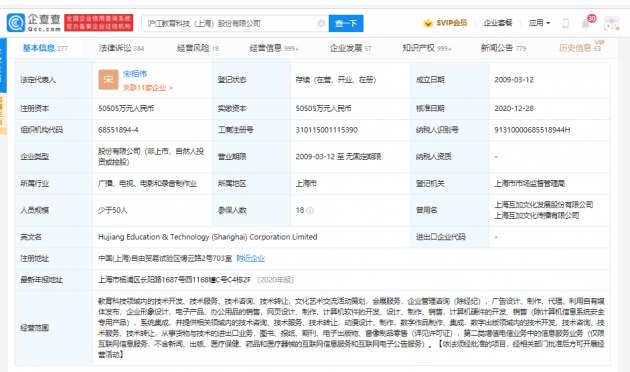
Task: Select establishment date 2009-03-12
Action: coord(514,80)
